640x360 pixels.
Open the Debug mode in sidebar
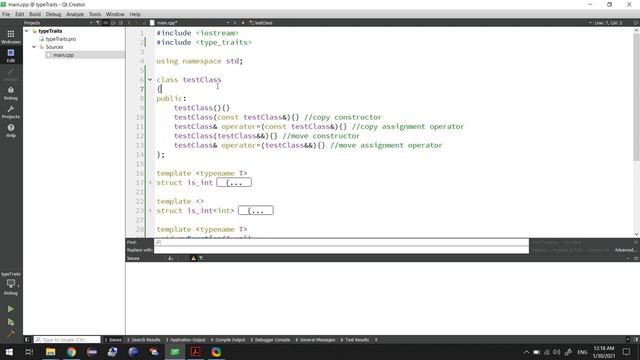pyautogui.click(x=11, y=93)
